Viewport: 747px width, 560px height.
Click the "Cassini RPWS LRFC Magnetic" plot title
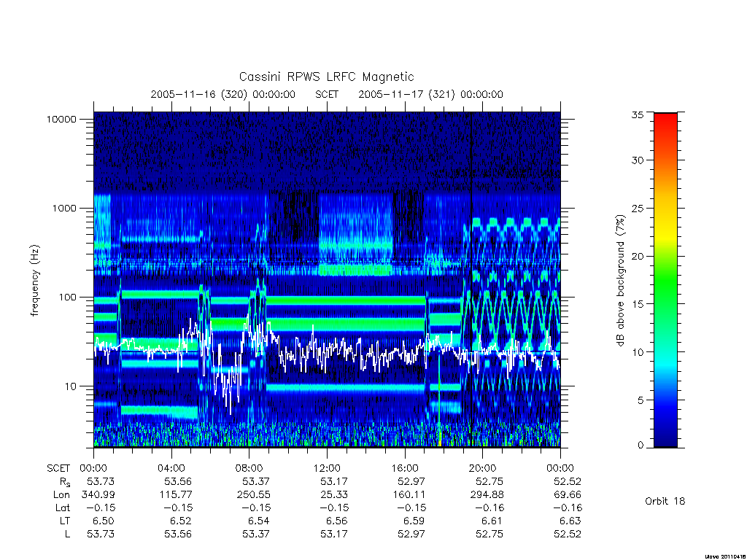(x=326, y=77)
